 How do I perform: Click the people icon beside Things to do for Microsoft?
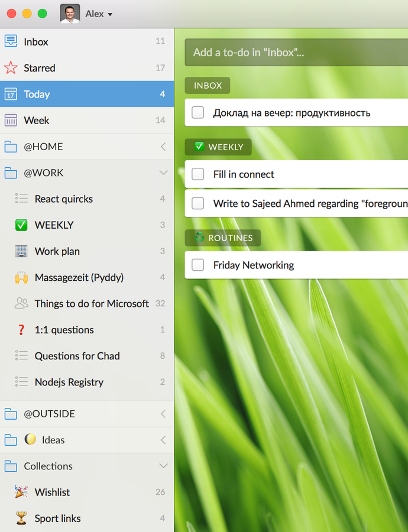click(21, 303)
